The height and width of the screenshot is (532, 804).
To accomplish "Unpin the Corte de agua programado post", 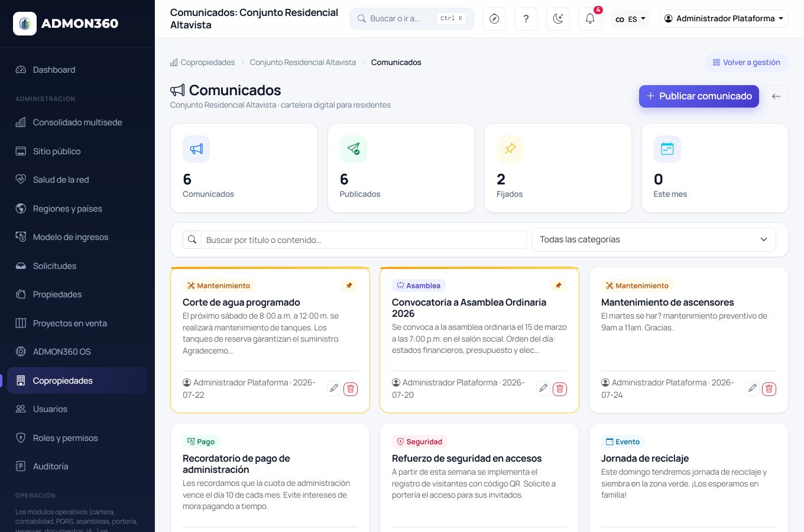I will 349,286.
